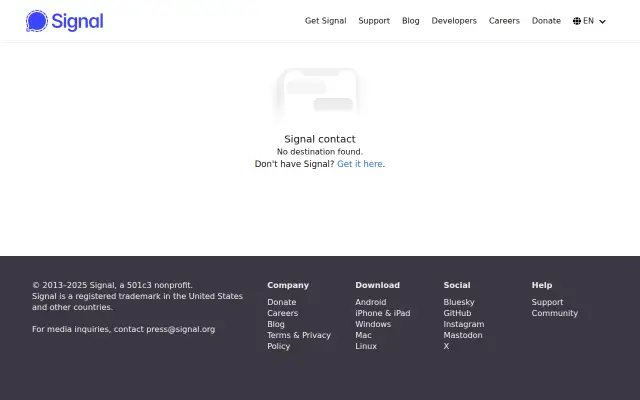This screenshot has height=400, width=640.
Task: Select Windows download link in footer
Action: click(x=373, y=324)
